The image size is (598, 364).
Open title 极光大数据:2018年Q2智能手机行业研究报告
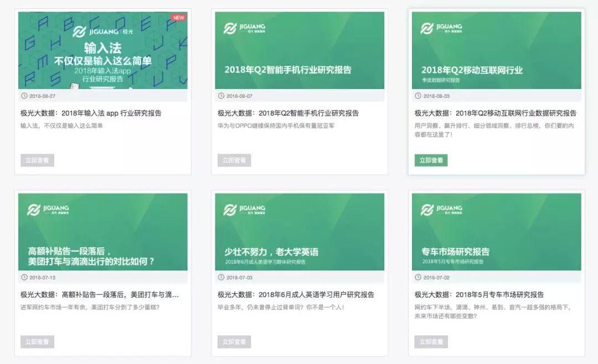[x=288, y=113]
